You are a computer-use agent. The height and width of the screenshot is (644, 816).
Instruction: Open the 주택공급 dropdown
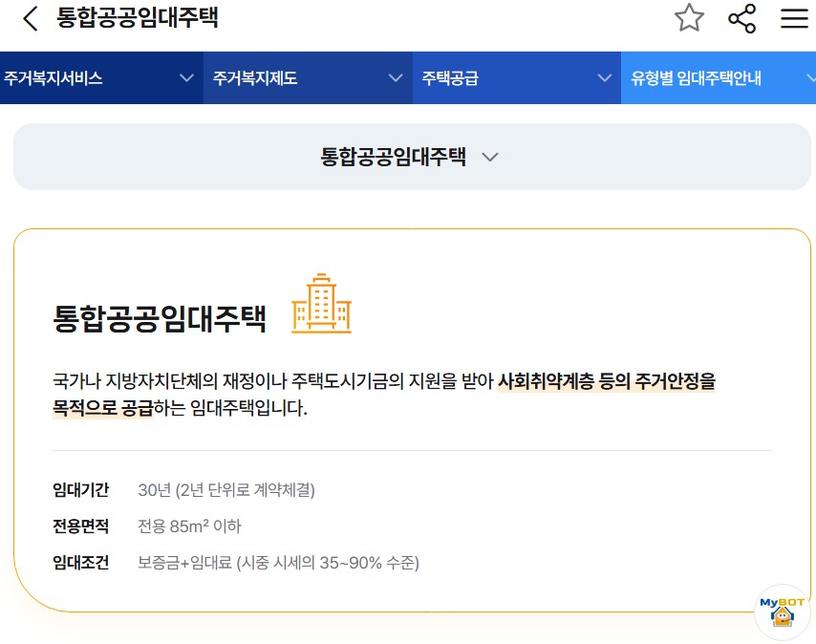603,77
